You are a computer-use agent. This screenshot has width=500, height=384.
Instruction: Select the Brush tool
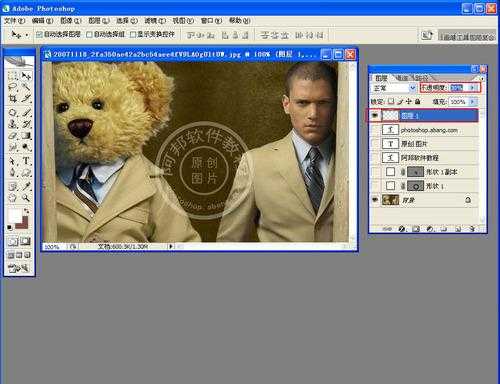(26, 113)
